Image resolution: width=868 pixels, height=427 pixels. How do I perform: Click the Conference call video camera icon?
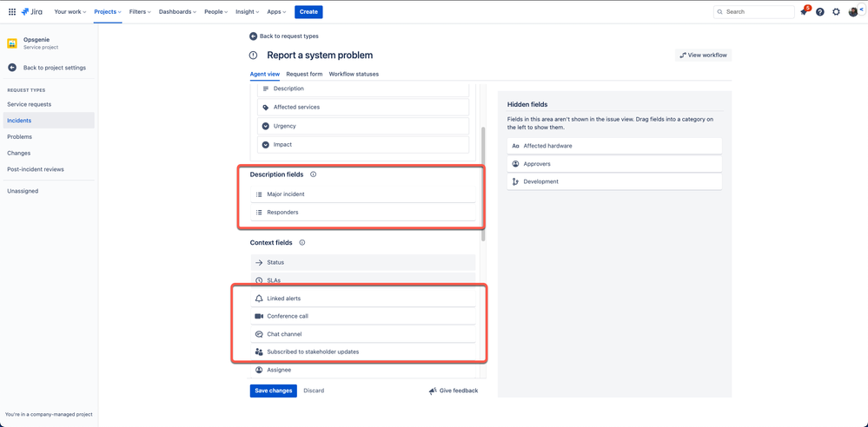click(259, 316)
